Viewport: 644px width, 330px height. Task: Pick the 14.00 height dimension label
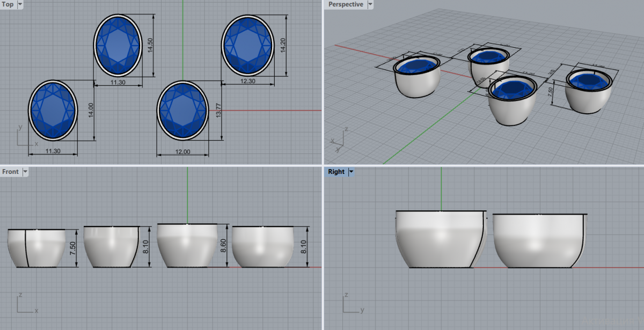click(91, 111)
